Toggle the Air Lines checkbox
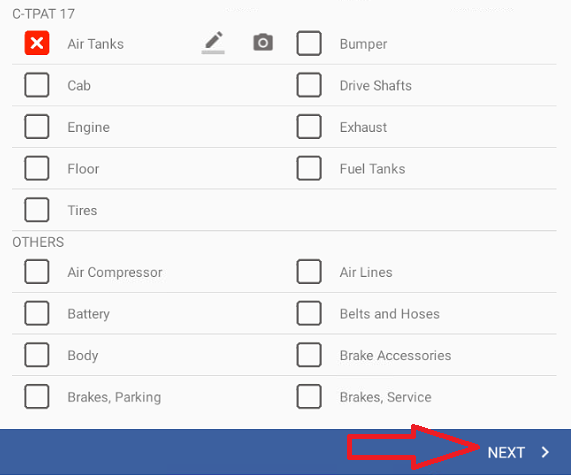The width and height of the screenshot is (571, 475). click(309, 272)
